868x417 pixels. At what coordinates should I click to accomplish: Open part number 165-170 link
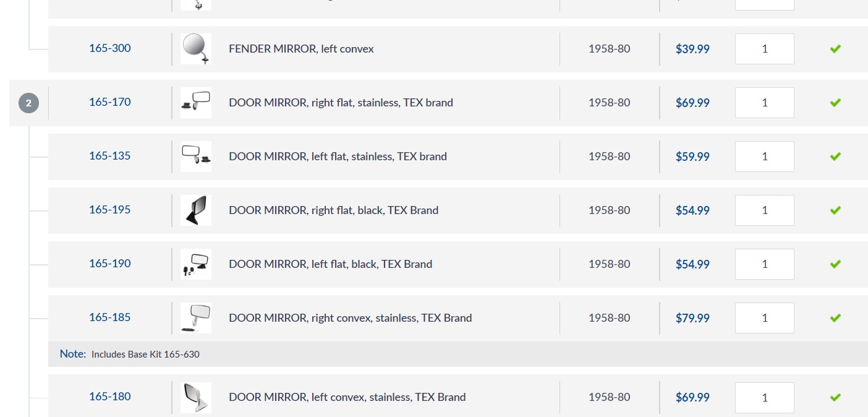110,102
